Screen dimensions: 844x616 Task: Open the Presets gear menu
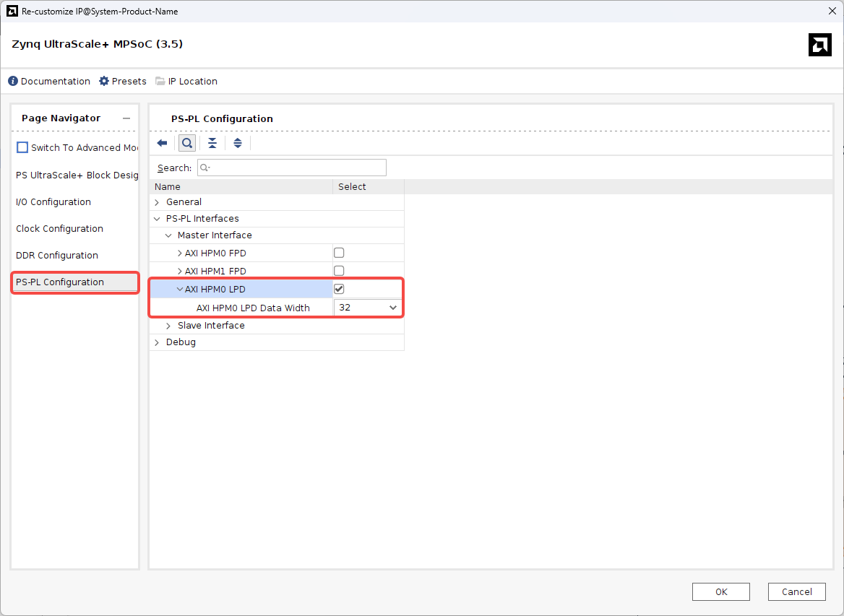[104, 82]
